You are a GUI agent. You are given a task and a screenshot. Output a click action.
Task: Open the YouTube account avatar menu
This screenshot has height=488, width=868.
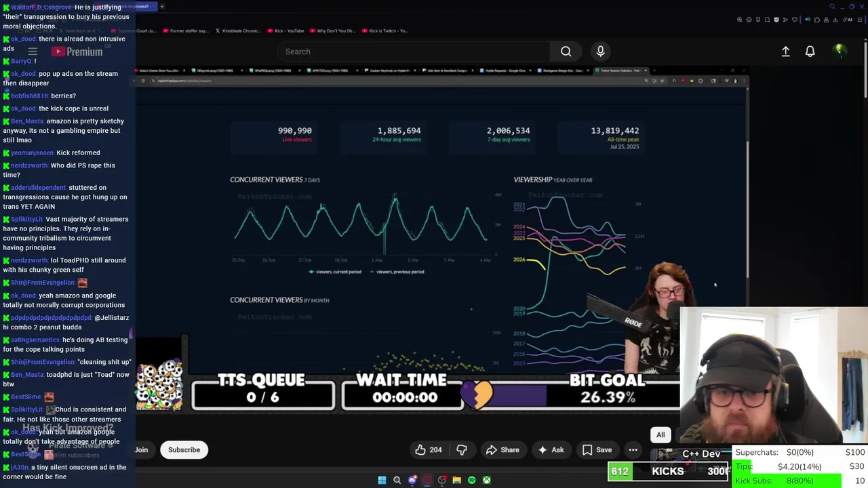[x=839, y=51]
